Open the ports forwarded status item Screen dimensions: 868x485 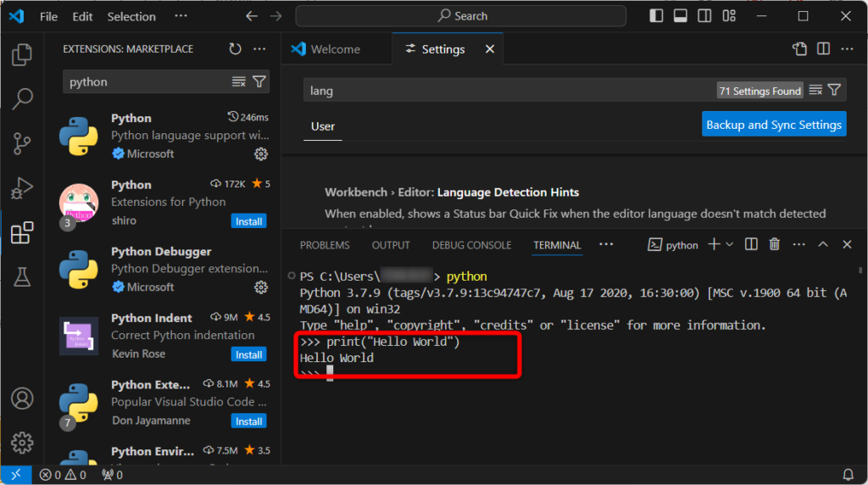(112, 475)
